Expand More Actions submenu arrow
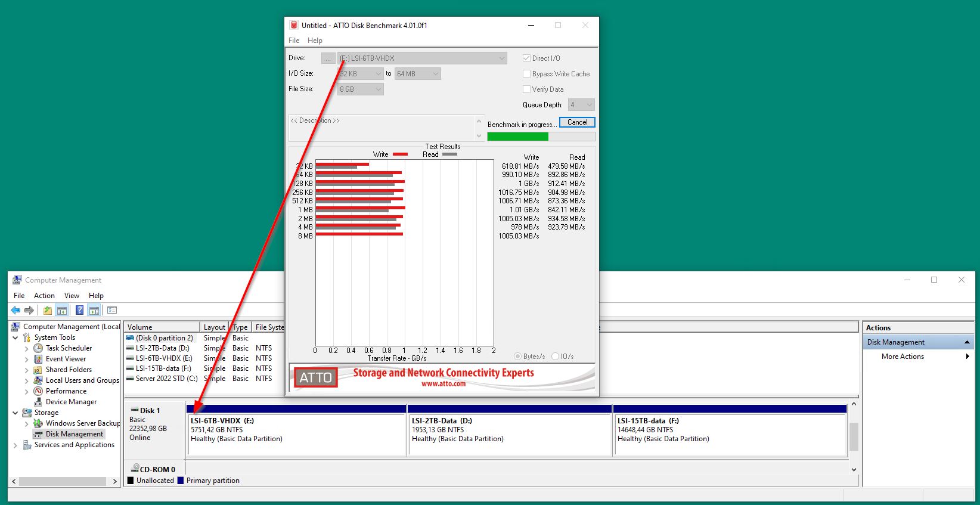Viewport: 980px width, 505px height. (967, 357)
